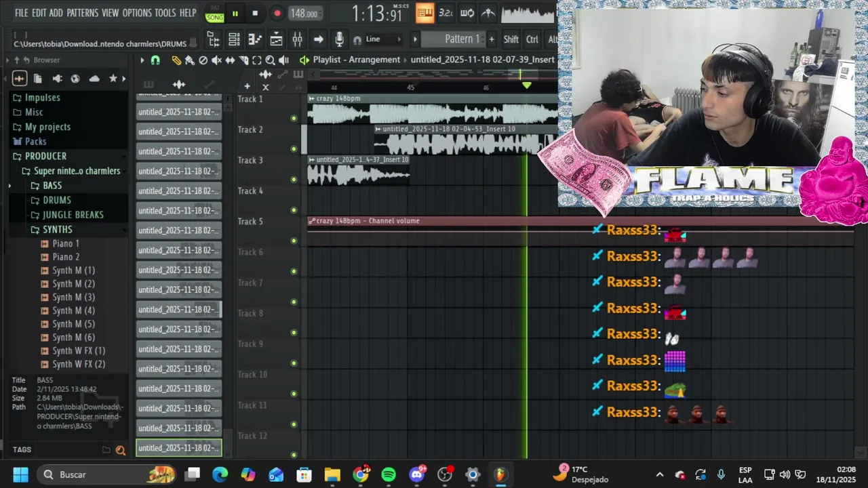This screenshot has height=488, width=868.
Task: Add a new pattern with plus button
Action: click(492, 39)
